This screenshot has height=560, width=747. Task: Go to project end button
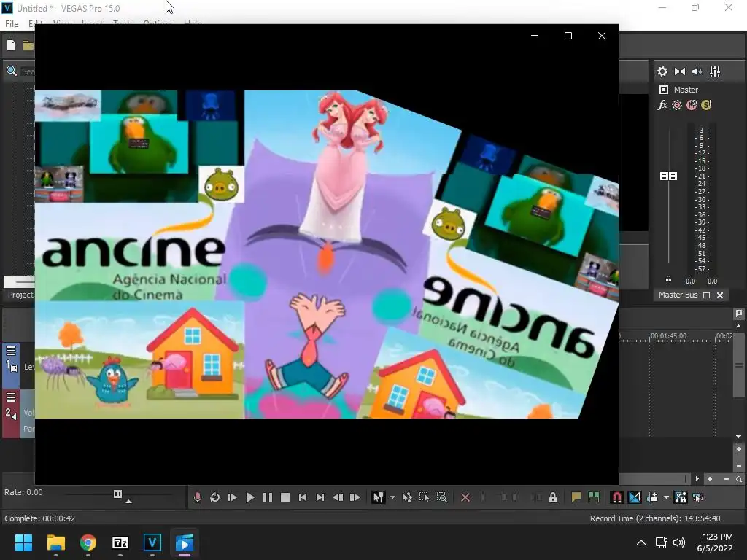click(x=320, y=497)
